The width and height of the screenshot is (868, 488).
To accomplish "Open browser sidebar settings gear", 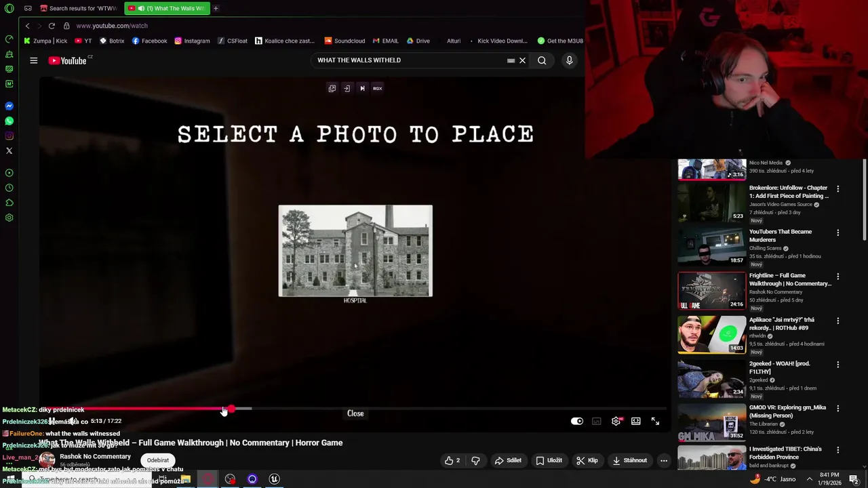I will pyautogui.click(x=9, y=218).
